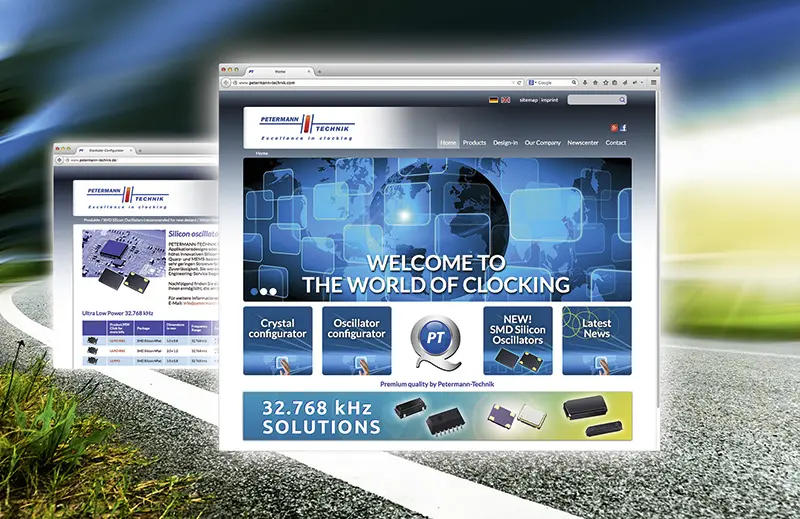This screenshot has width=800, height=519.
Task: Open the Google Plus icon link
Action: click(614, 128)
